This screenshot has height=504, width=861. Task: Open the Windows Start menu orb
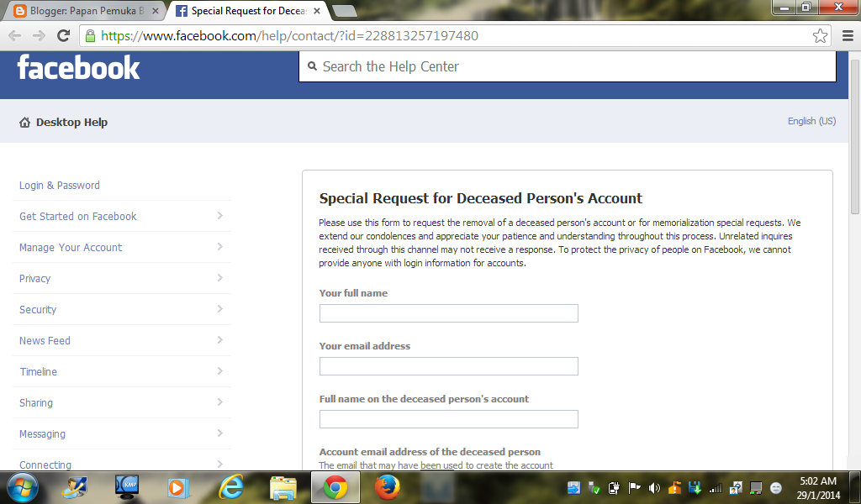click(x=23, y=487)
